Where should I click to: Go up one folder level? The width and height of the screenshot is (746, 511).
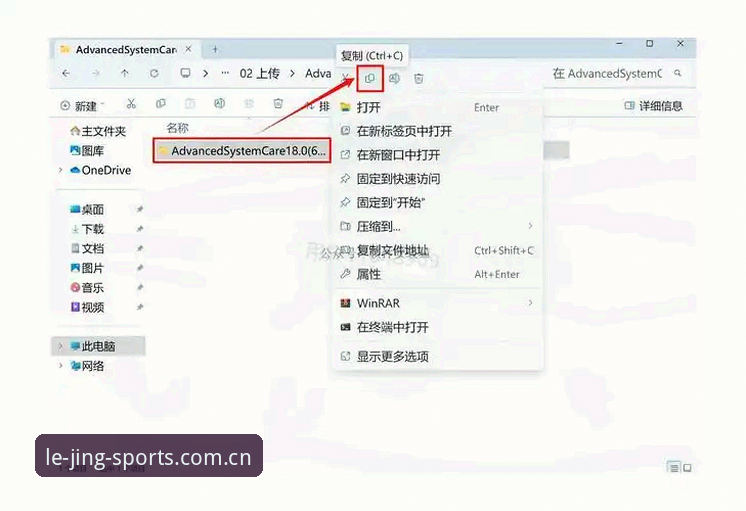pyautogui.click(x=125, y=73)
